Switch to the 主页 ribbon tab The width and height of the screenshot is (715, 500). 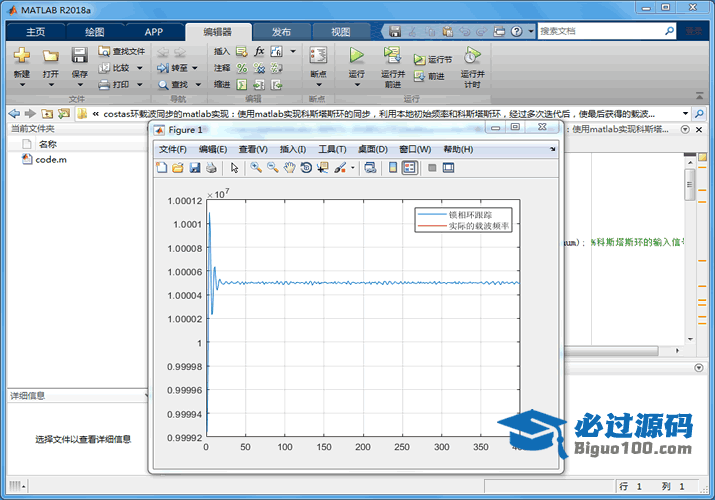[36, 32]
